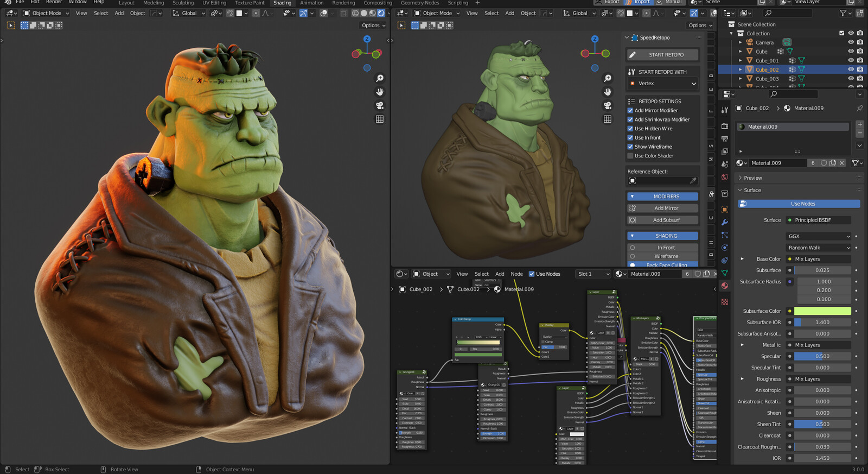Click the Add Subsurf button
This screenshot has height=474, width=868.
pyautogui.click(x=662, y=220)
